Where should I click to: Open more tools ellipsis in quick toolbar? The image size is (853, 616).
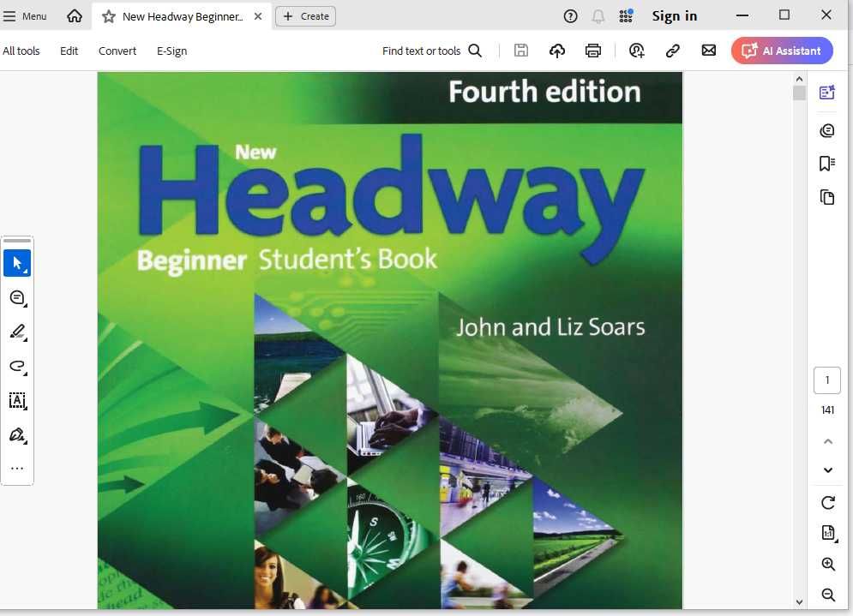tap(17, 468)
